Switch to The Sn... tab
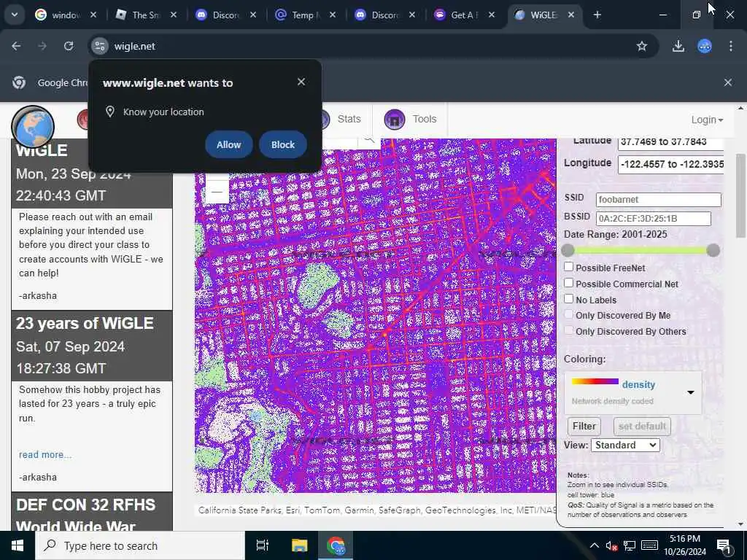The height and width of the screenshot is (560, 747). (x=146, y=15)
